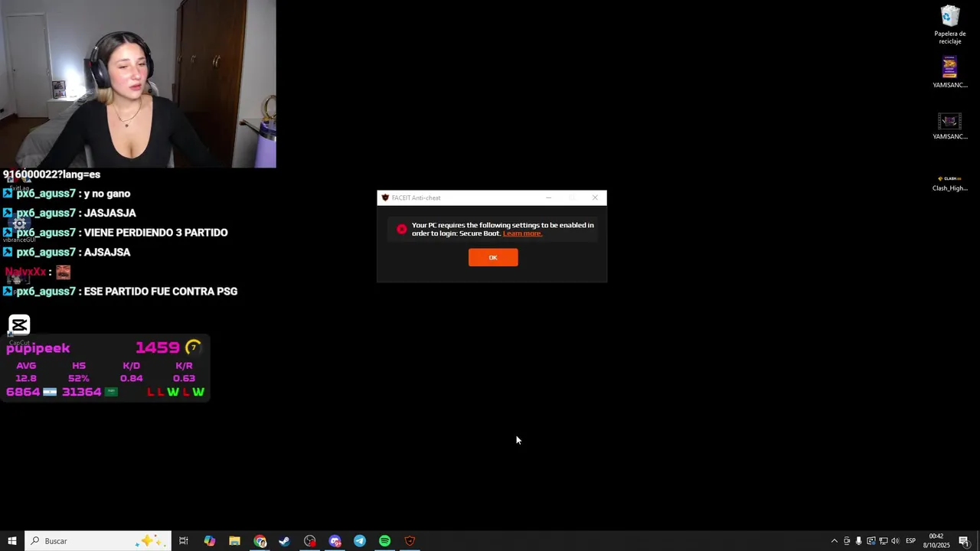Click the Meet Now camera tray icon

(847, 541)
